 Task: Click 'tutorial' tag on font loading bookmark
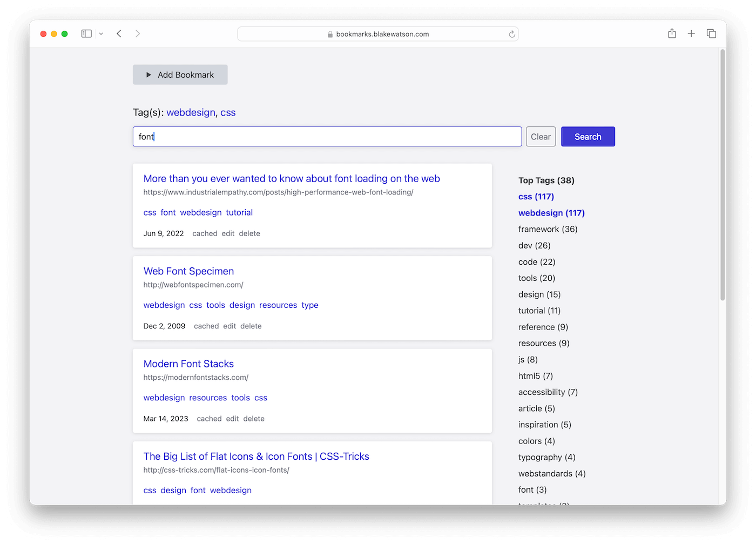[x=239, y=212]
